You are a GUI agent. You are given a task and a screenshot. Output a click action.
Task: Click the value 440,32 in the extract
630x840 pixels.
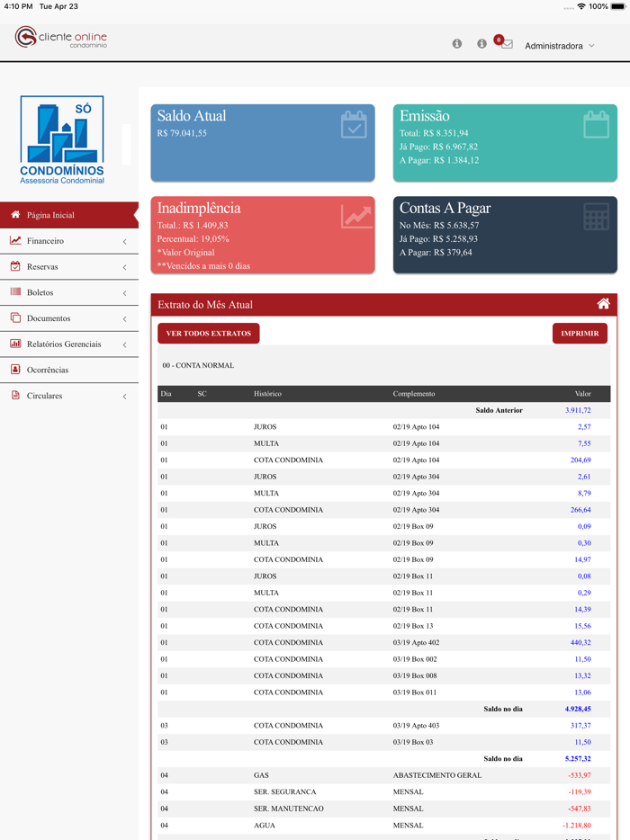tap(580, 642)
